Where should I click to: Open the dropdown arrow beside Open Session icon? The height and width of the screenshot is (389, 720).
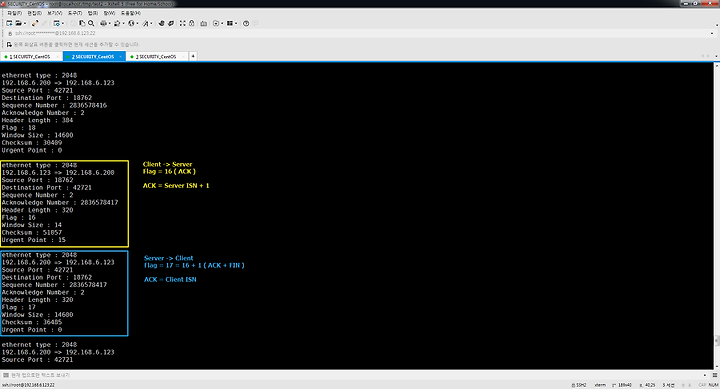[25, 23]
